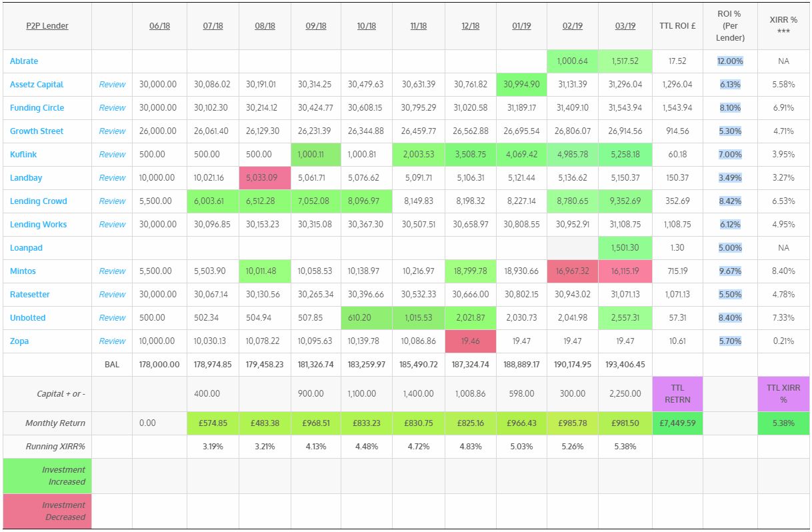Select Mintos 16,967.32 red cell

tap(573, 271)
